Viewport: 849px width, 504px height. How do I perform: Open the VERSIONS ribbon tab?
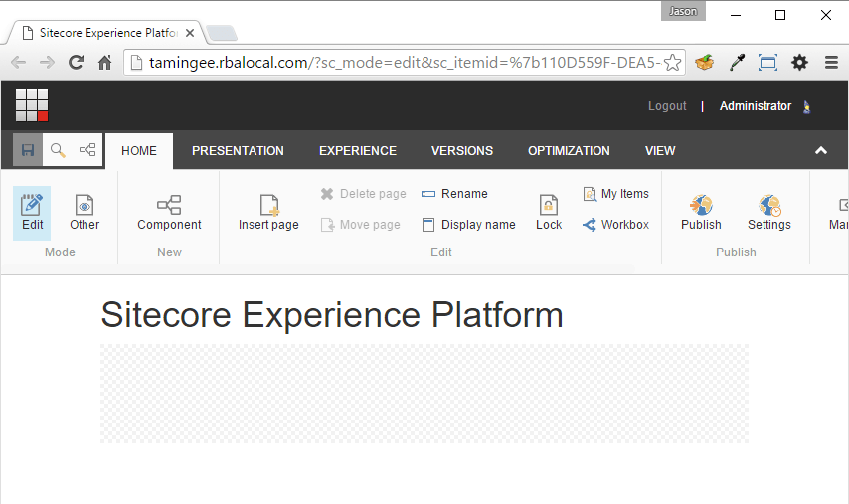[461, 151]
